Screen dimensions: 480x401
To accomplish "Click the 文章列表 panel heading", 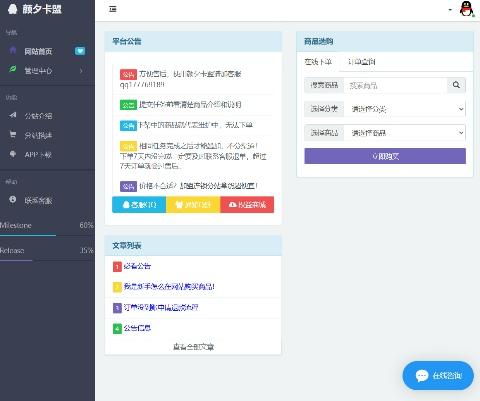I will (127, 246).
